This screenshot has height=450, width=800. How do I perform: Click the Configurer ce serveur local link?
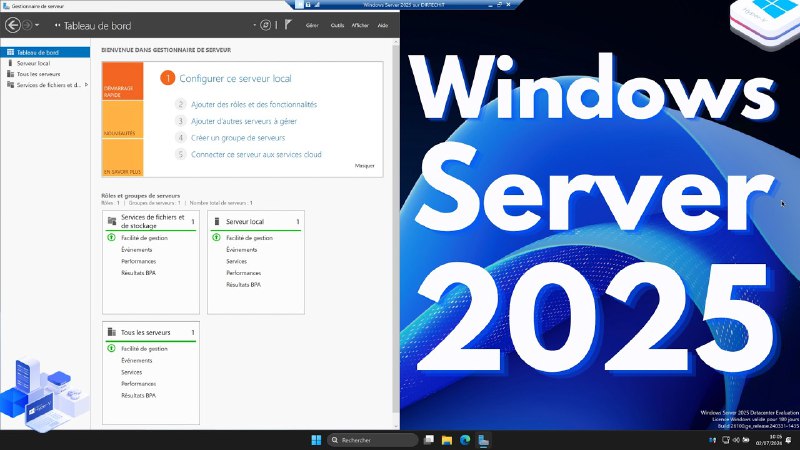(235, 79)
